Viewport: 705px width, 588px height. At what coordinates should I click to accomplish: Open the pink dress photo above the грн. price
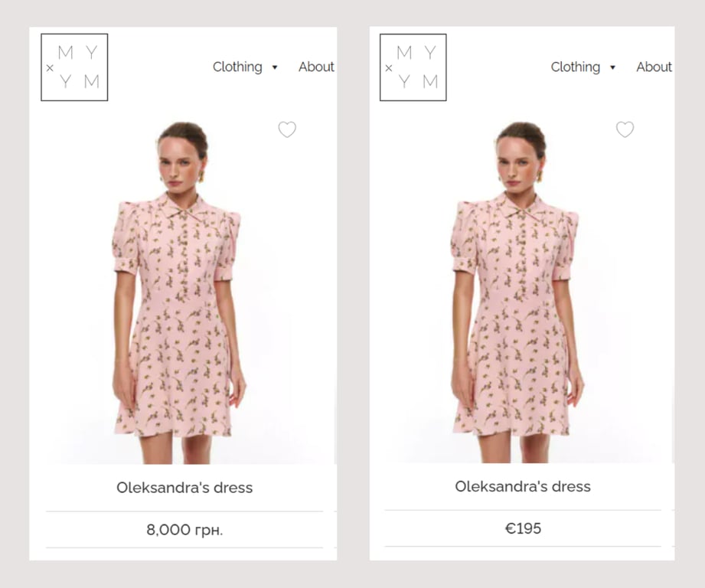(x=180, y=322)
